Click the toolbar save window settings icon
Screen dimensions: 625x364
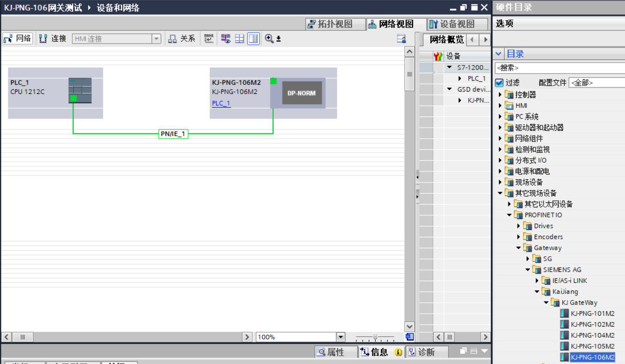(401, 39)
